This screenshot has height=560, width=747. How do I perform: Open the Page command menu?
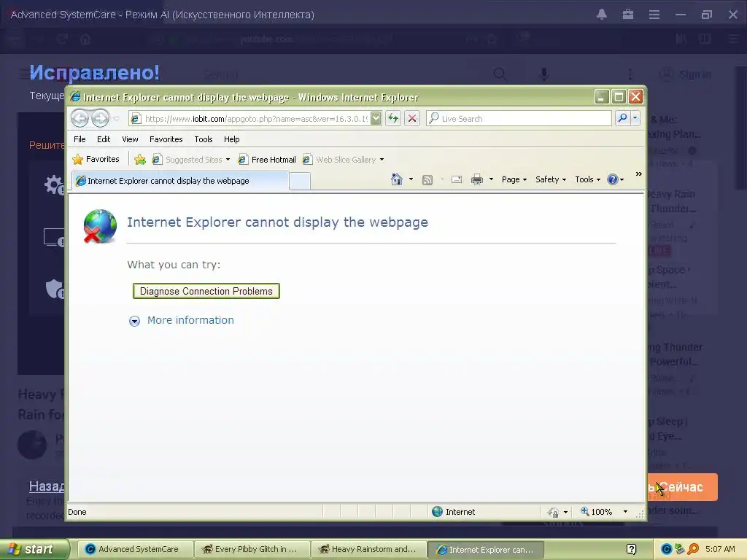pos(514,179)
